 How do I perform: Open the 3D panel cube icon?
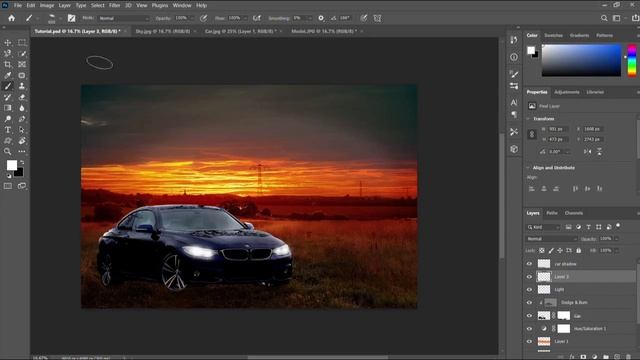coord(514,149)
